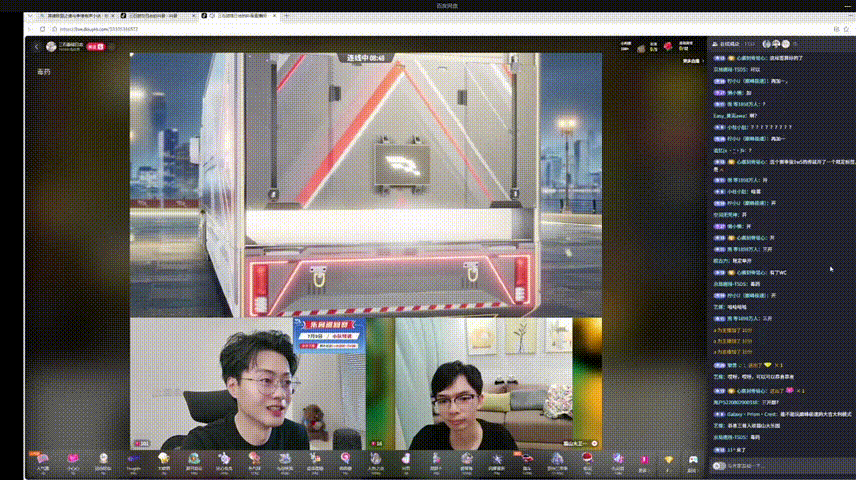The width and height of the screenshot is (856, 480).
Task: Open the hourly ranking label above the video
Action: (626, 46)
